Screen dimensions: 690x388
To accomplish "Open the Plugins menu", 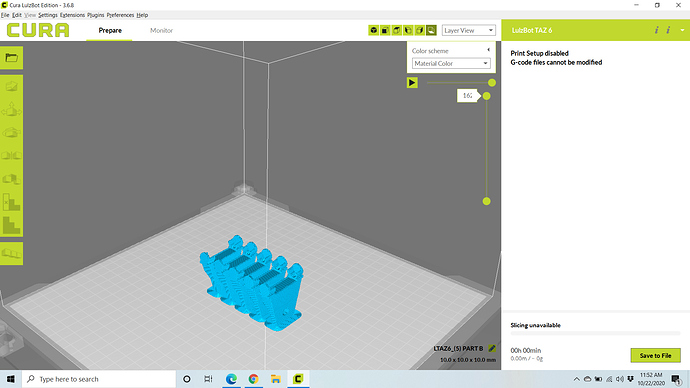I will click(95, 15).
